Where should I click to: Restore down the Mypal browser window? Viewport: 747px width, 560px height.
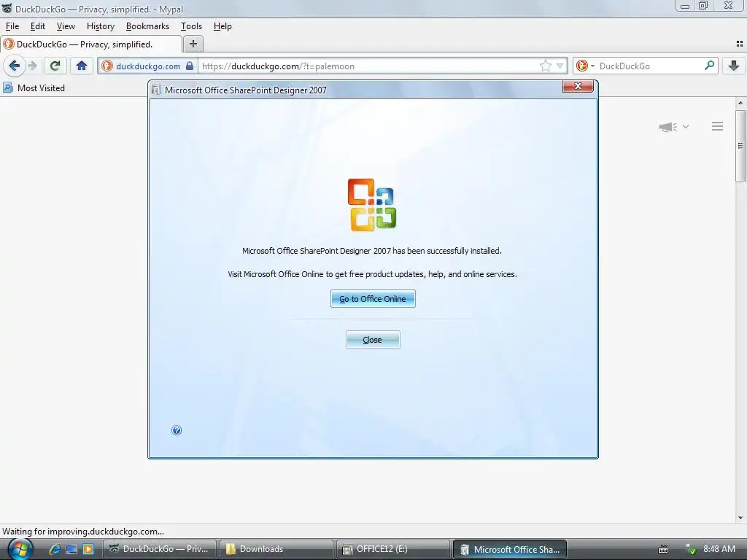[x=703, y=6]
